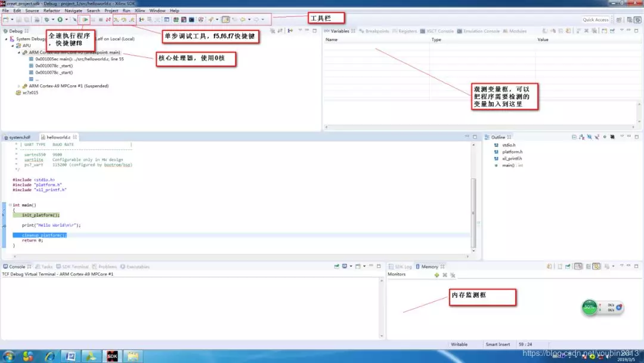Toggle memory monitors pane button

tap(578, 266)
